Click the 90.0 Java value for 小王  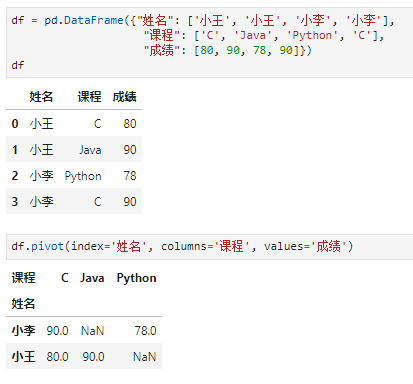click(x=93, y=357)
